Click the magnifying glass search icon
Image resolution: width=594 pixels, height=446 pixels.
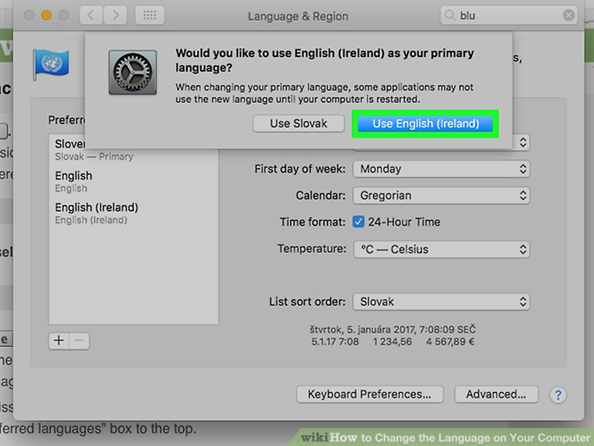tap(449, 15)
